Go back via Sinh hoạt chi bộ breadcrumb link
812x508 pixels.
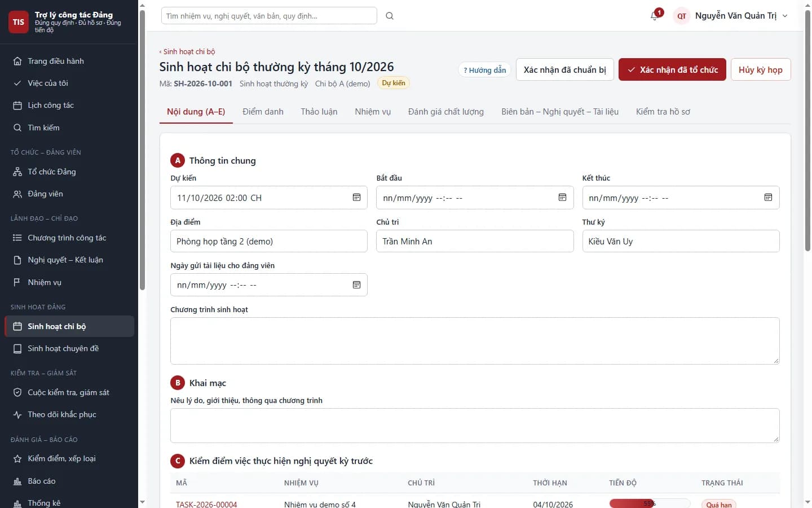[x=187, y=51]
